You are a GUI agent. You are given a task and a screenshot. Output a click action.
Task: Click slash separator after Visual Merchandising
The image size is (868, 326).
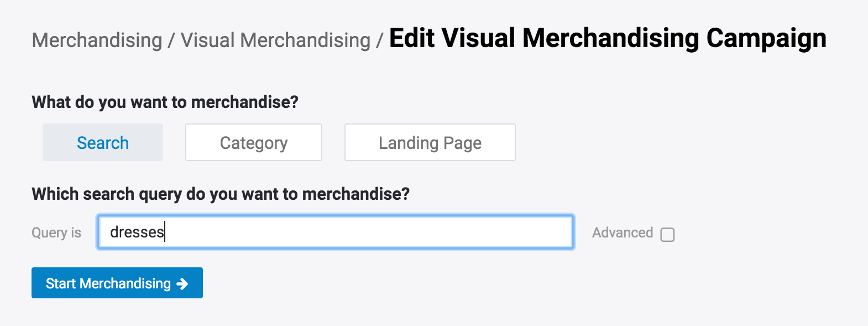380,40
